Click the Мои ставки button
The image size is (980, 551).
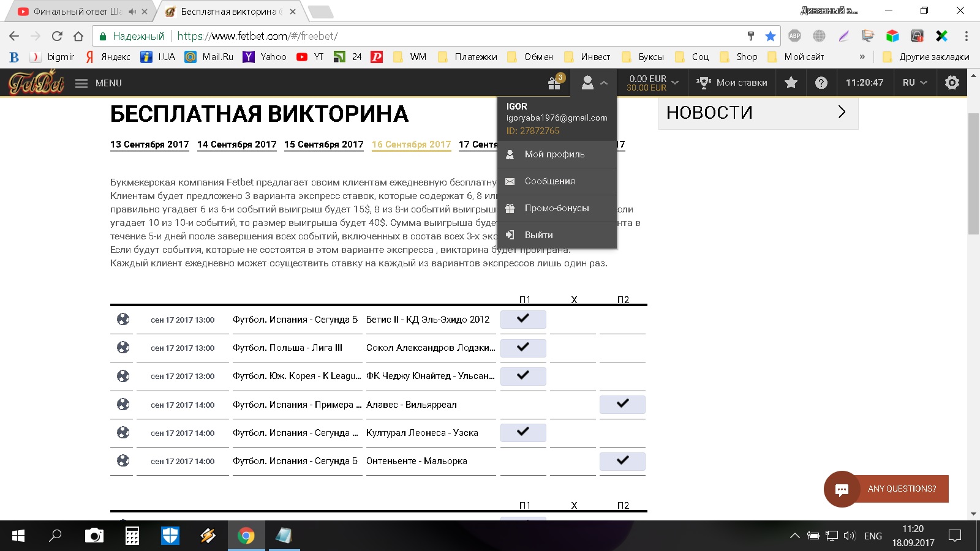733,83
